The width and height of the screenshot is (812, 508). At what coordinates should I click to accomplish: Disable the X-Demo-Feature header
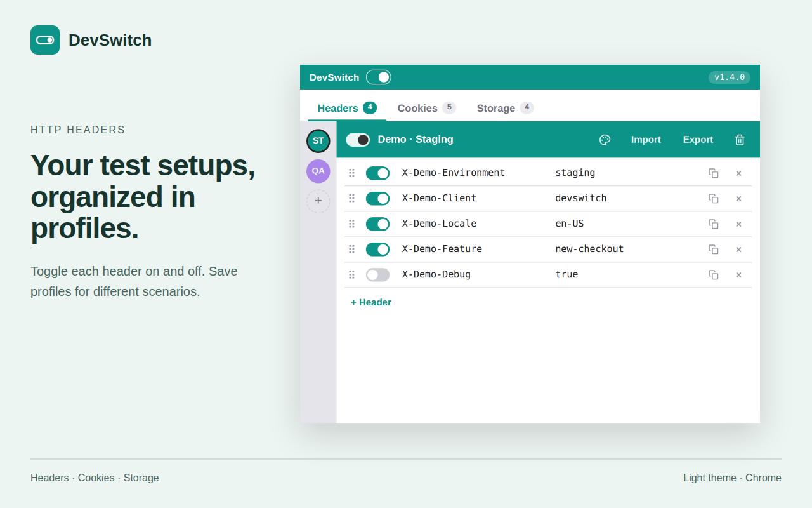pos(378,250)
